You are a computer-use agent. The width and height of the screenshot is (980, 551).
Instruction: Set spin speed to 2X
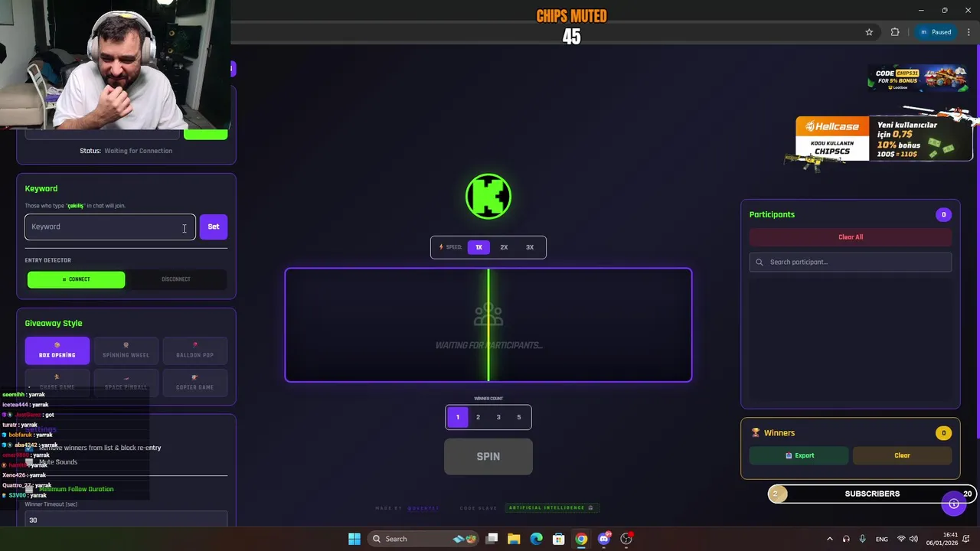504,247
